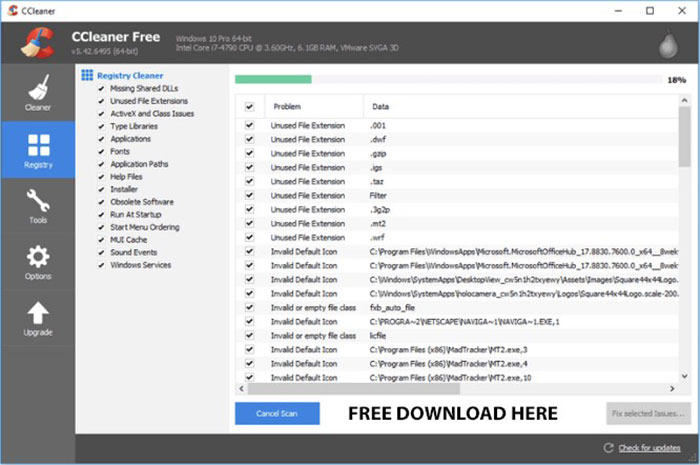Sort by the Data column header
Viewport: 700px width, 465px height.
521,107
